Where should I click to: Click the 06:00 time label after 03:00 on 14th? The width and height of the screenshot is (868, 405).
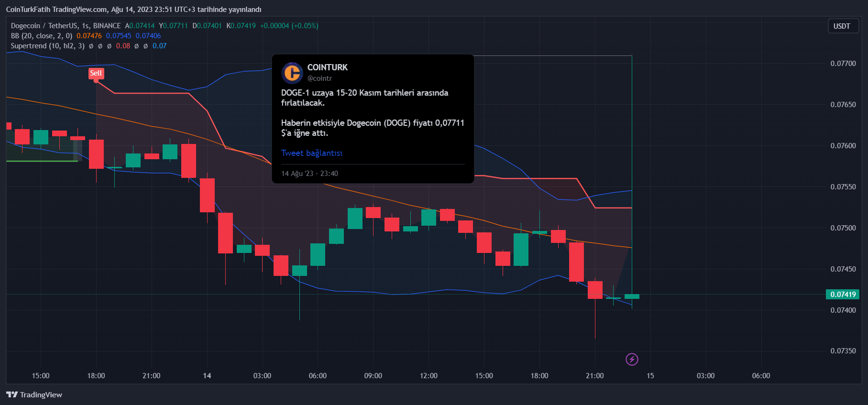318,376
